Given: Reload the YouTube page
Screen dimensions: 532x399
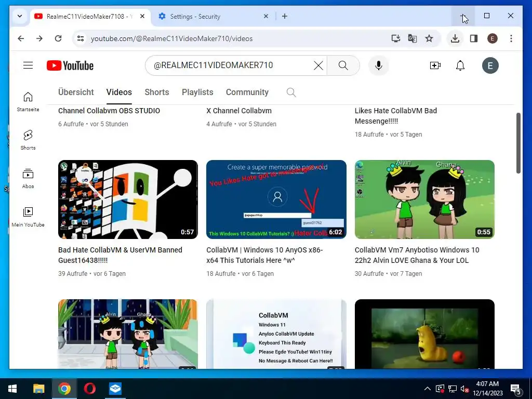Looking at the screenshot, I should pos(58,38).
